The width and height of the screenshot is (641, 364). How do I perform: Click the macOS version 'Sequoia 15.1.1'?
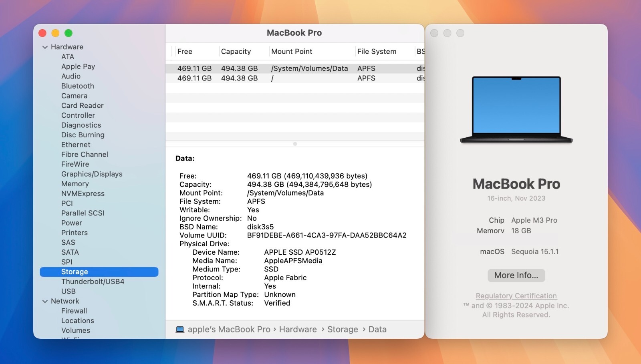pyautogui.click(x=535, y=252)
